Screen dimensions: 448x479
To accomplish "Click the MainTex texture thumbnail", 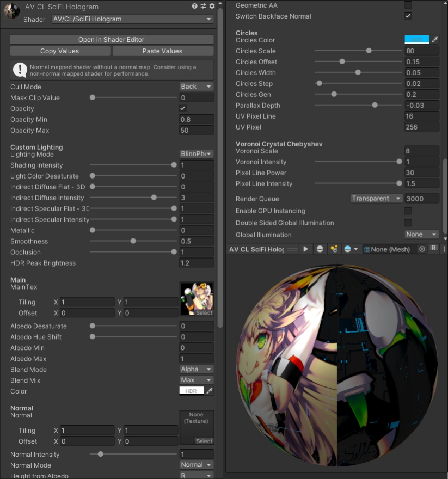I will [197, 297].
